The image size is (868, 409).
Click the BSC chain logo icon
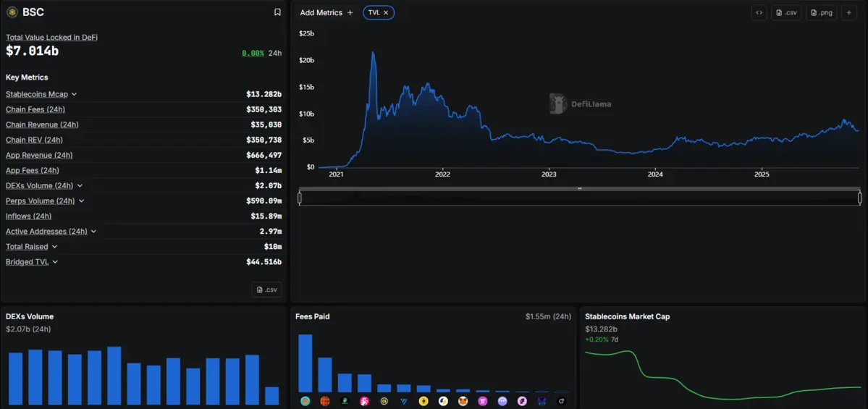point(12,12)
